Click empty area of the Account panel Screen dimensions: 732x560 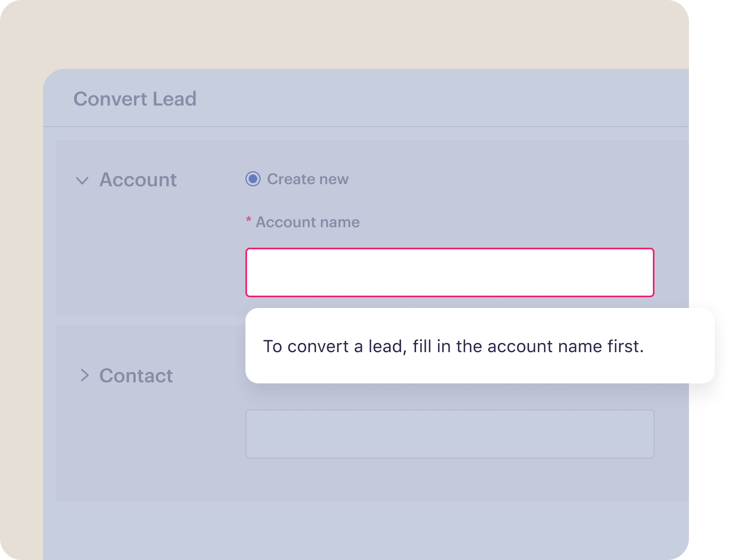(151, 258)
